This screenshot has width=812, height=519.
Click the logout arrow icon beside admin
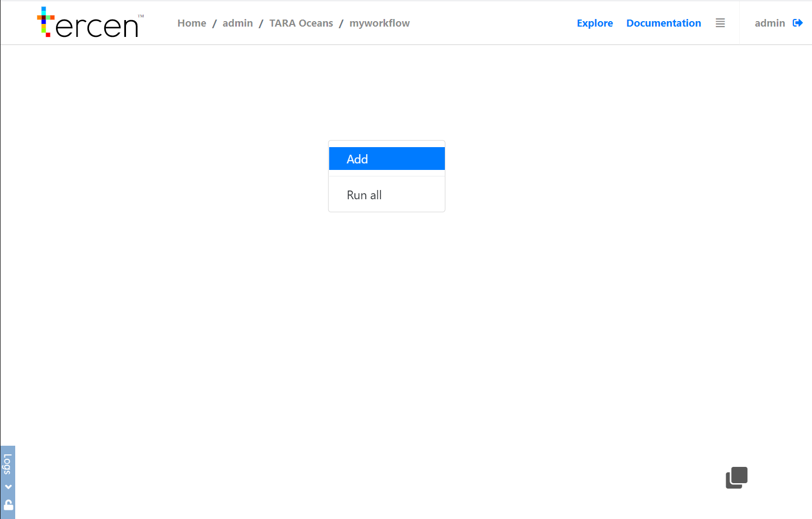797,23
